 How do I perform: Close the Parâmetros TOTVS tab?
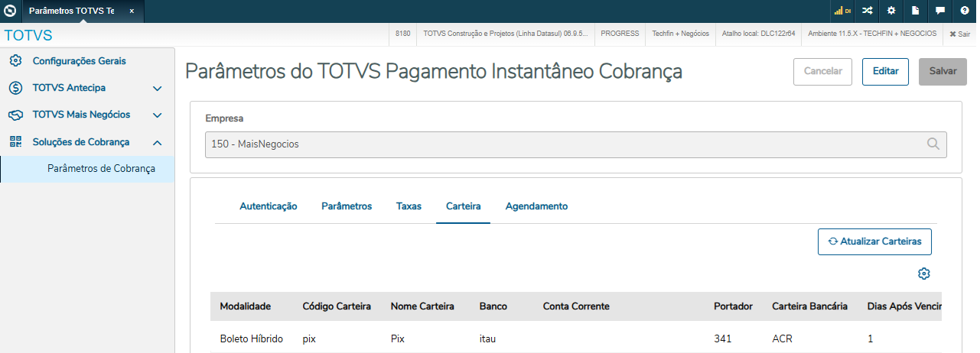click(132, 11)
